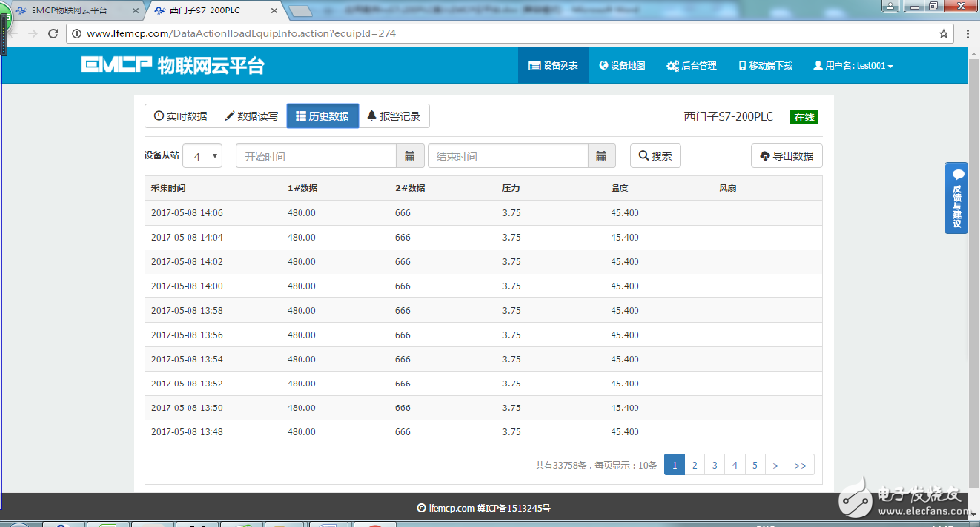Switch to the 数据读写 data read/write tab

tap(252, 116)
